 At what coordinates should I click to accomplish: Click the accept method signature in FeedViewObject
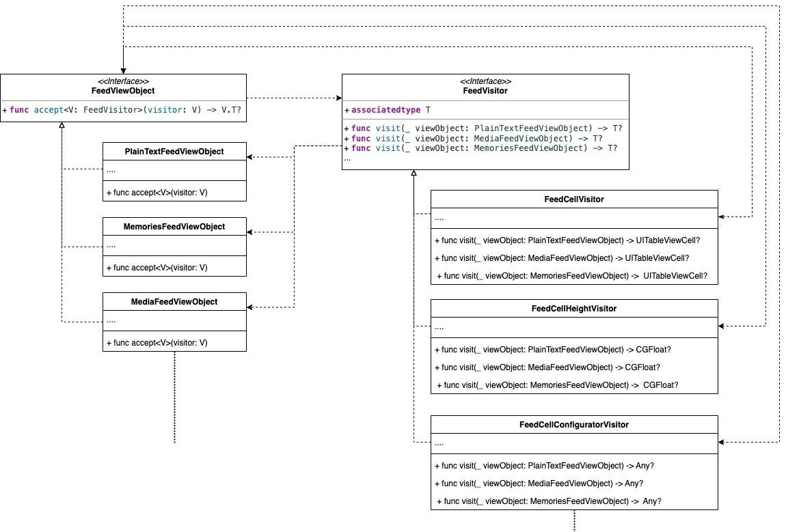point(123,110)
